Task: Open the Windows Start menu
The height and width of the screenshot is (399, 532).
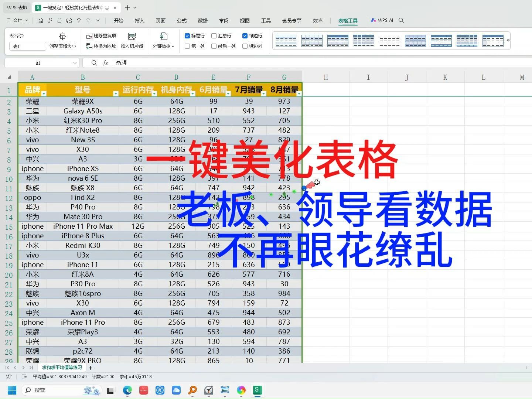Action: tap(12, 390)
